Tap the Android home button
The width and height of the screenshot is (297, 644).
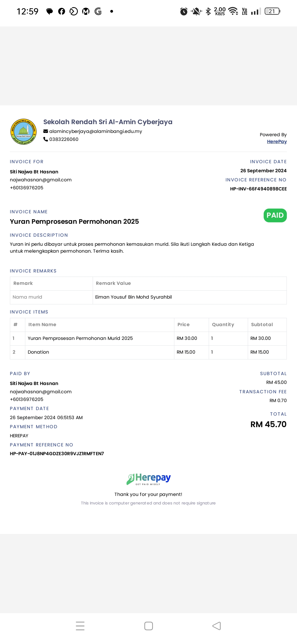point(148,626)
